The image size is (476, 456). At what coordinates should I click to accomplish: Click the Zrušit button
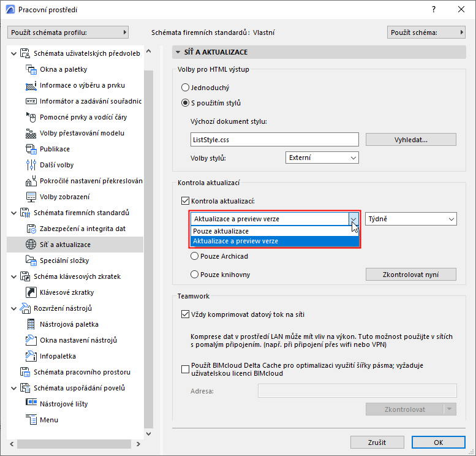pyautogui.click(x=377, y=443)
